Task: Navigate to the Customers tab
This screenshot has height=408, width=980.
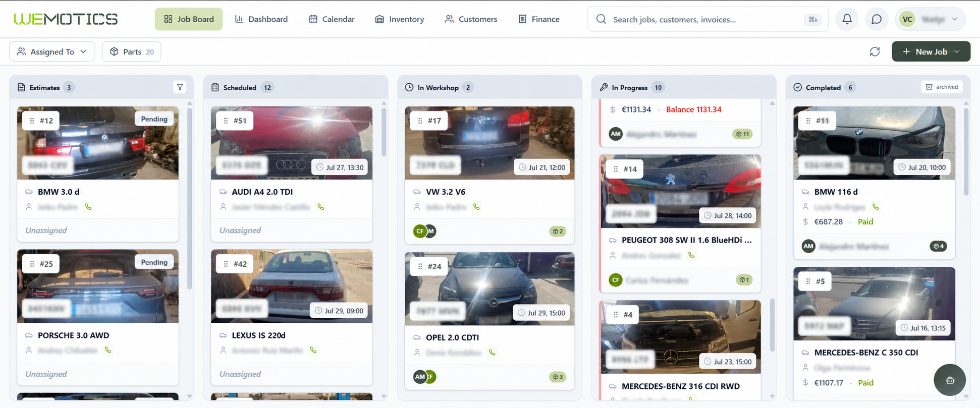Action: point(471,19)
